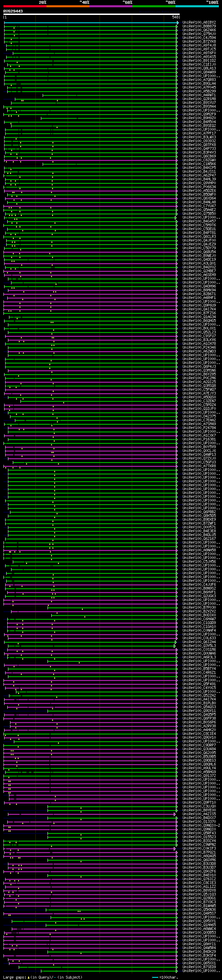Click UniRef100_Q2R1M8 label

[199, 99]
